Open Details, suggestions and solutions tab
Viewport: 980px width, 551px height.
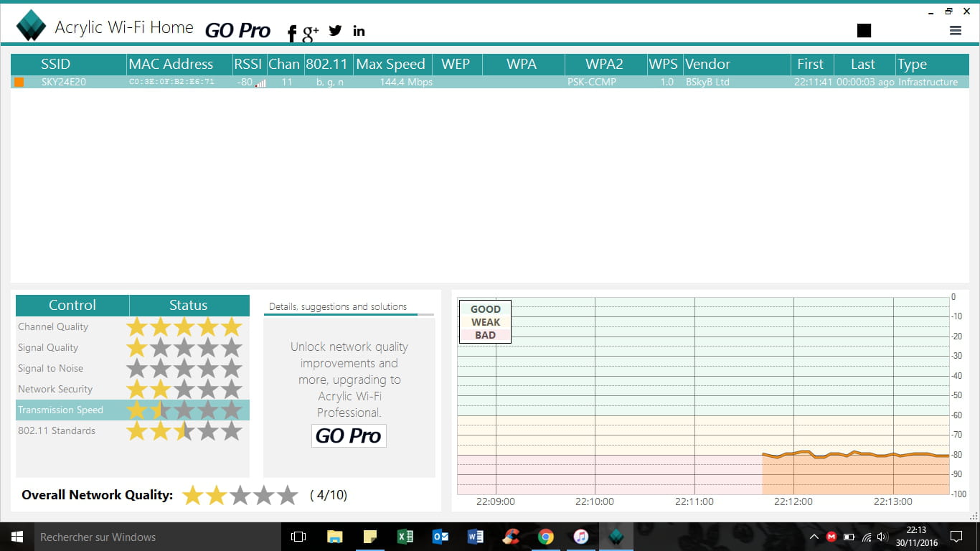tap(338, 306)
